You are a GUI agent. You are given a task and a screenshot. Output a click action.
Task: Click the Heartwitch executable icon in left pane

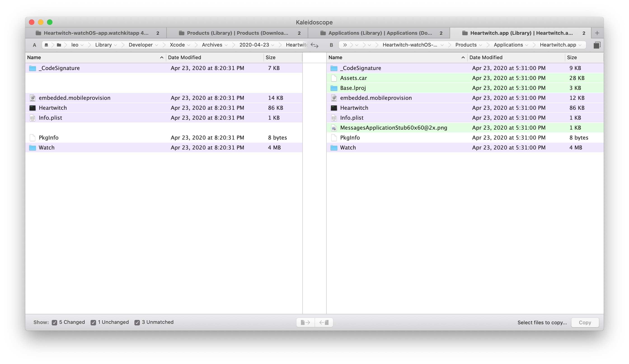tap(33, 108)
